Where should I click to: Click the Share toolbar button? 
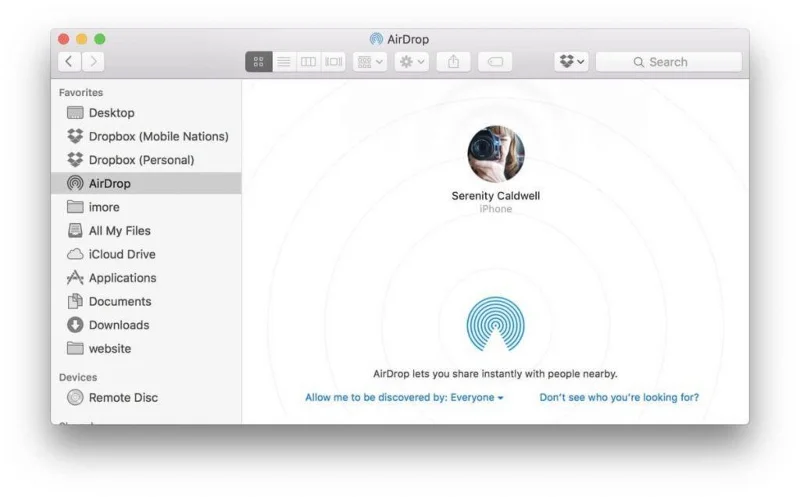click(x=453, y=62)
